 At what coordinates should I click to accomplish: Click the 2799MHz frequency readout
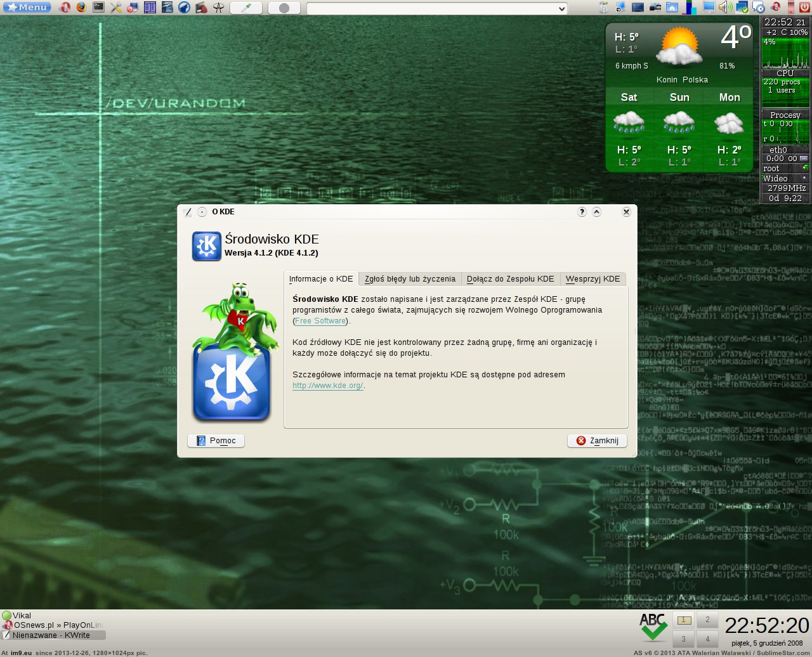click(x=787, y=188)
